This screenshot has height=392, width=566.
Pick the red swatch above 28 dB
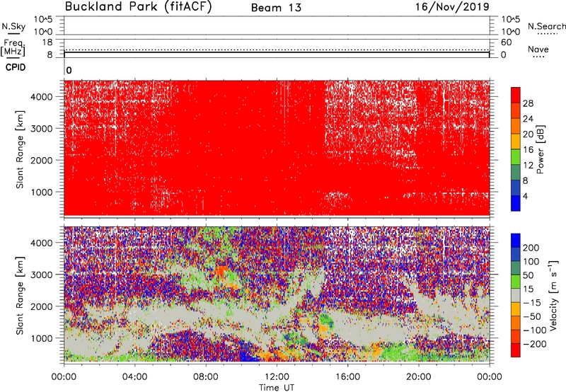tap(516, 95)
